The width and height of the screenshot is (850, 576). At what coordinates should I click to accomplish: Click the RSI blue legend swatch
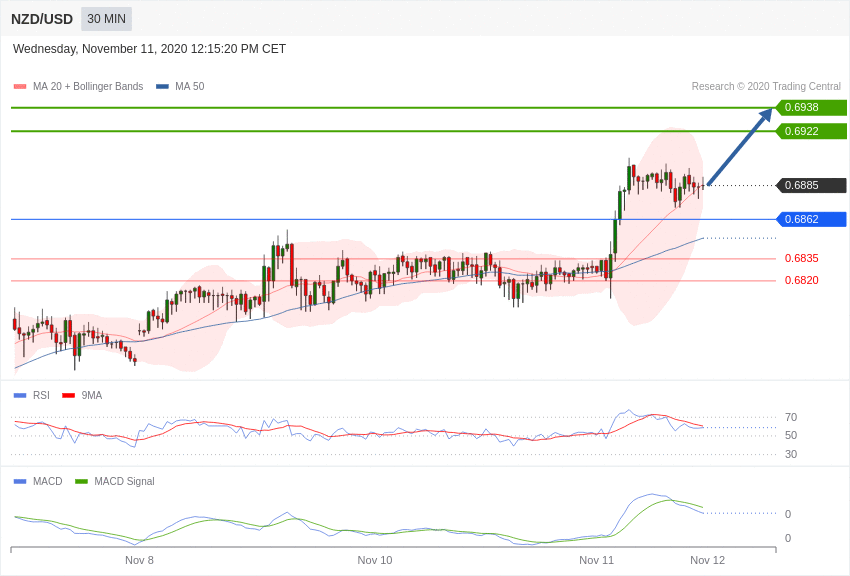(x=20, y=396)
